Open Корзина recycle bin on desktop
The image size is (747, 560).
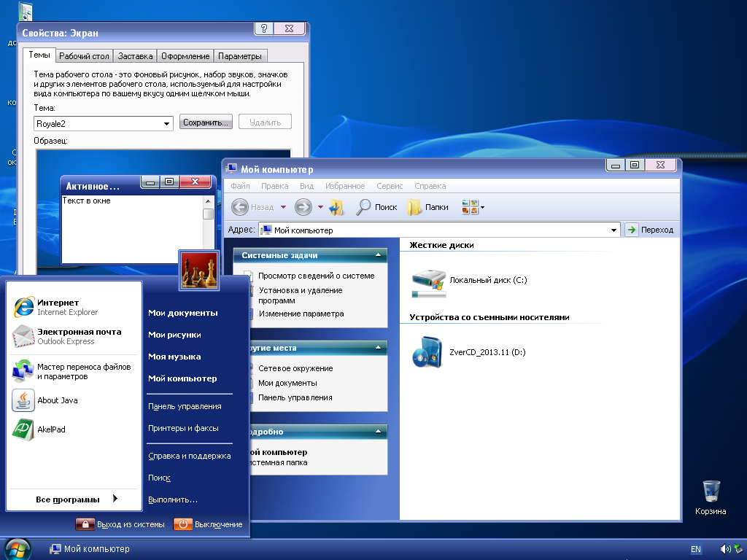pos(711,497)
